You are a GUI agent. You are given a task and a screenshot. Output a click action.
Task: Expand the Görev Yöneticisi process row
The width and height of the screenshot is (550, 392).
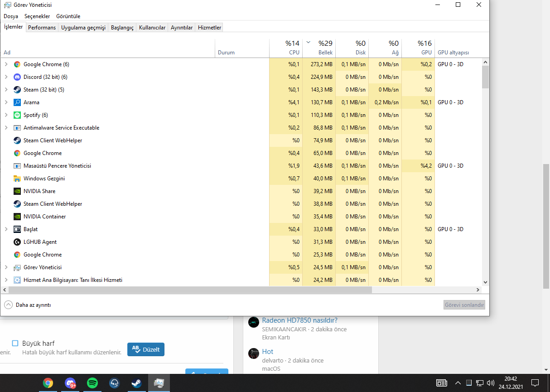click(6, 267)
